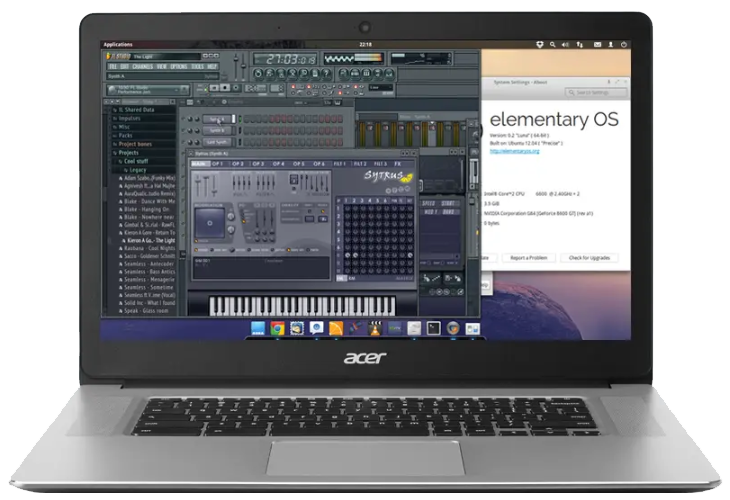Click the question mark help icon in FL Studio
The image size is (730, 500).
click(327, 74)
